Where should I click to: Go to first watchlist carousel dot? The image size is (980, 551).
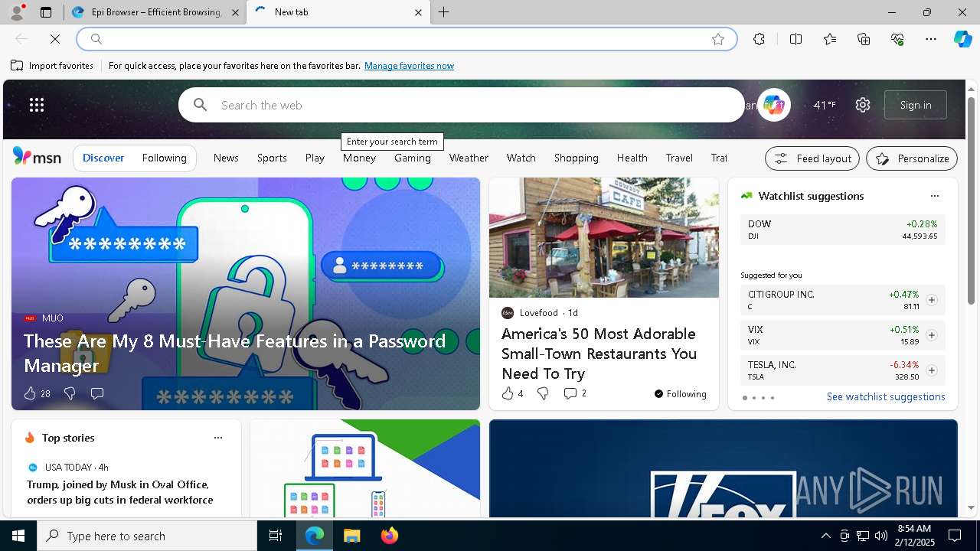[x=745, y=398]
